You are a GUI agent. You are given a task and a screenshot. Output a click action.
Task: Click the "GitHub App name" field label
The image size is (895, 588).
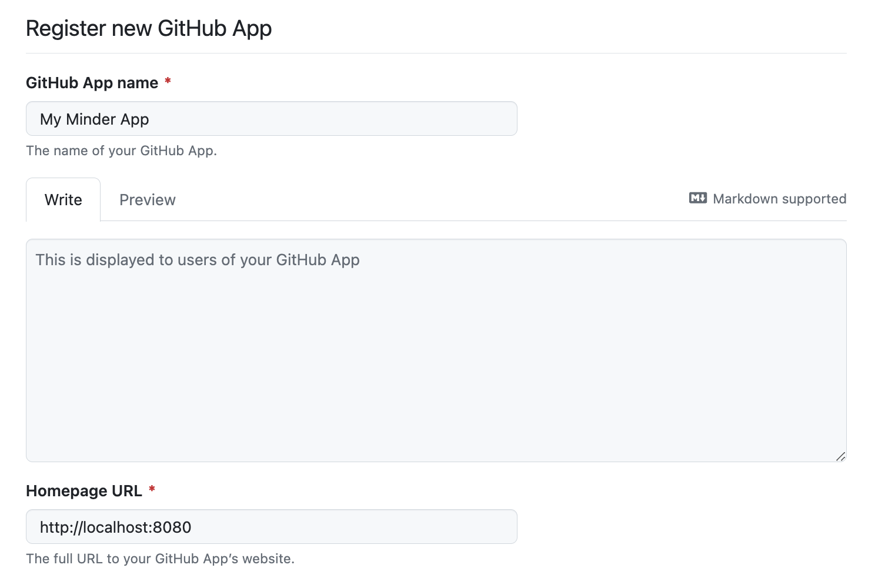click(x=92, y=83)
